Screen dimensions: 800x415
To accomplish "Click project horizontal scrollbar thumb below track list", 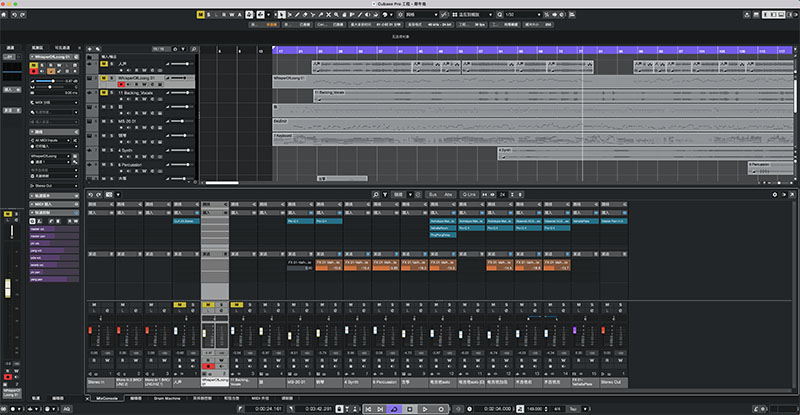I will (221, 182).
